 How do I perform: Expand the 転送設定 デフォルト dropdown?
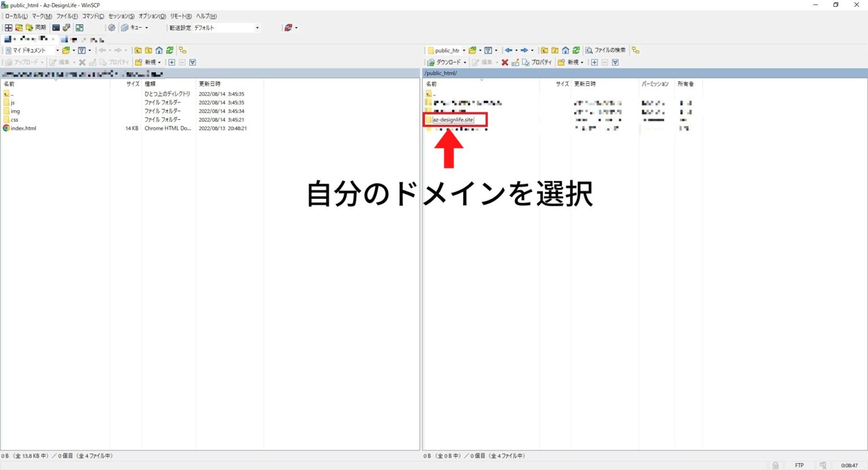tap(257, 28)
